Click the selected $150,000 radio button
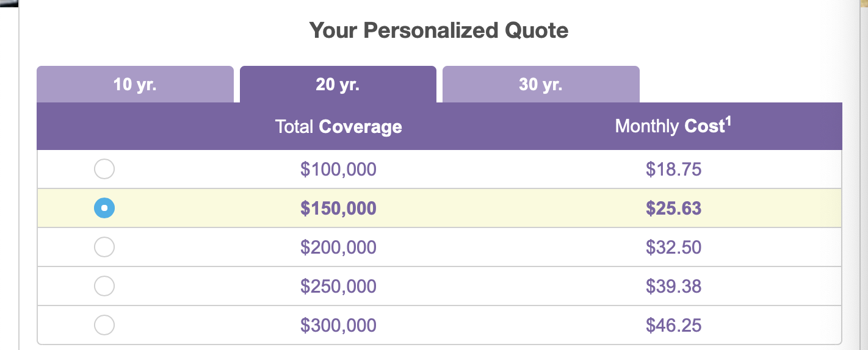This screenshot has height=350, width=868. point(104,208)
